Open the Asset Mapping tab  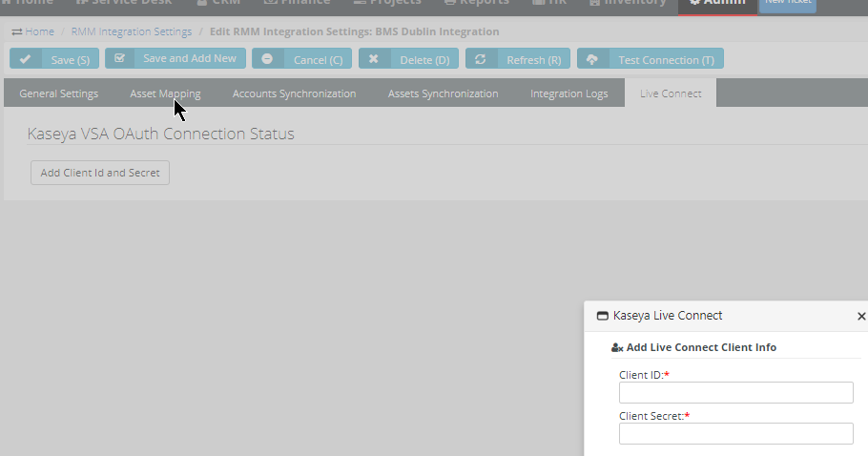coord(165,93)
